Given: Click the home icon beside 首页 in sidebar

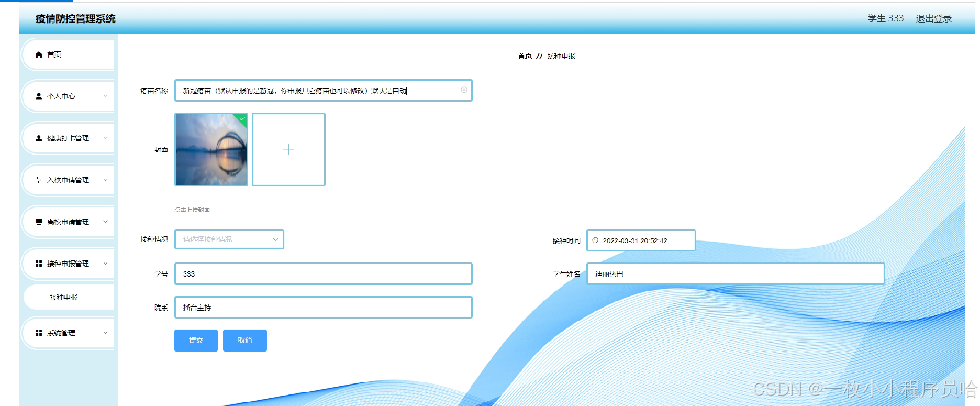Looking at the screenshot, I should [39, 54].
